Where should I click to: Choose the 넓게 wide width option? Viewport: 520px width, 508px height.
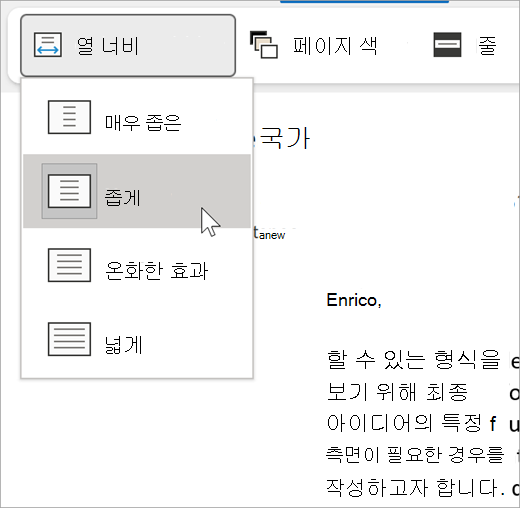point(137,339)
